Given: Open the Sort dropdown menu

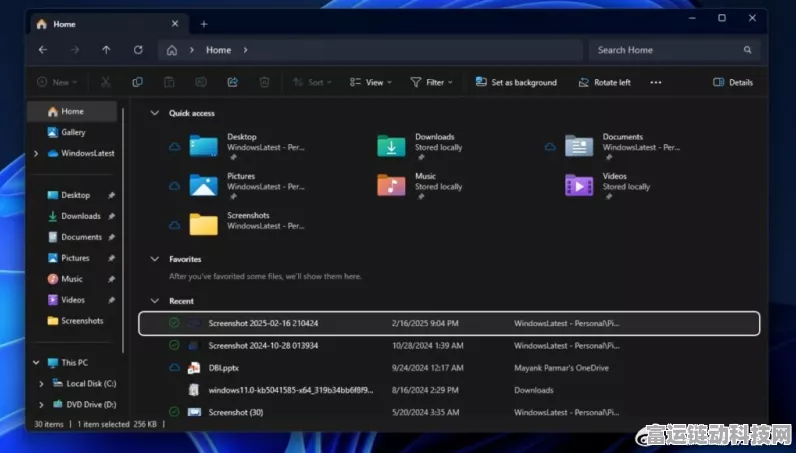Looking at the screenshot, I should coord(312,82).
